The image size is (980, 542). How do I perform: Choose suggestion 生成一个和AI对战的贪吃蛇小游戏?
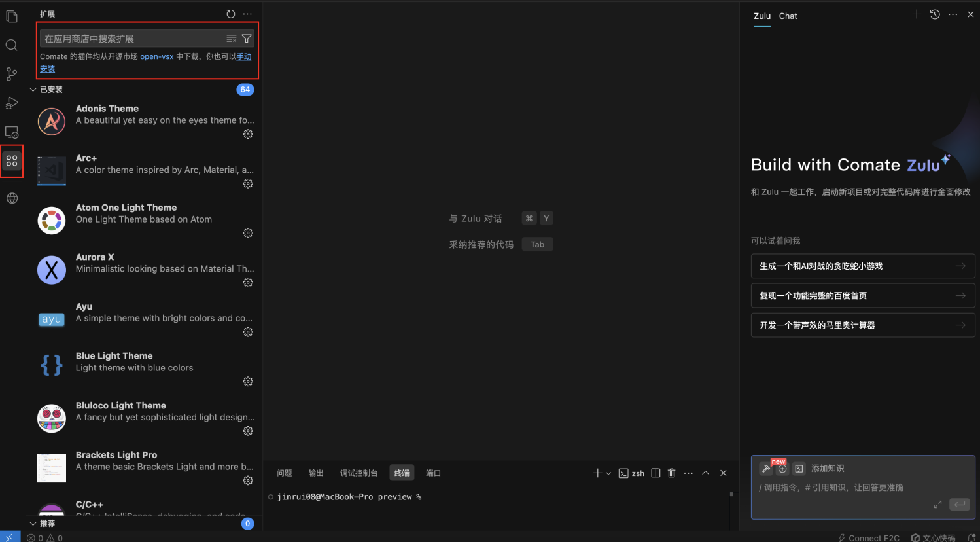863,266
